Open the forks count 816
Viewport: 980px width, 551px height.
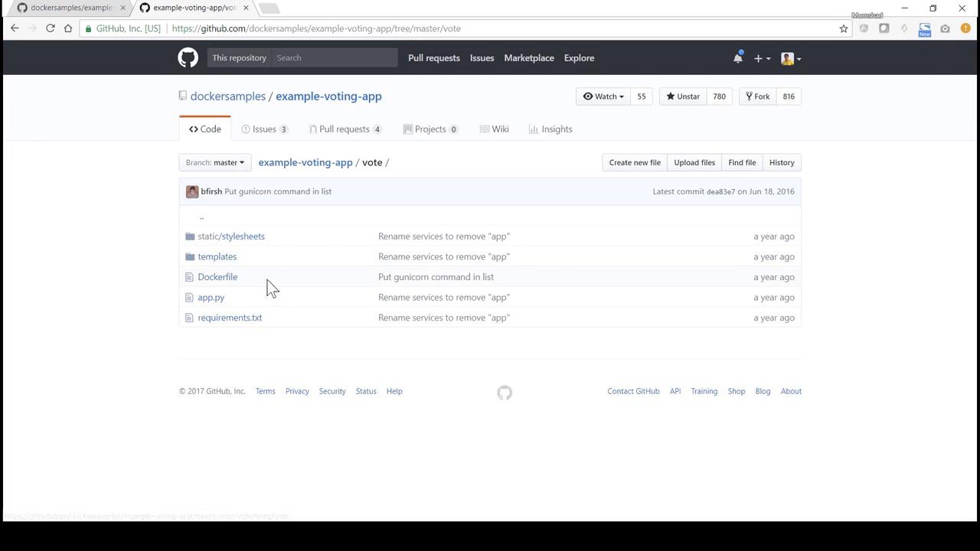[x=789, y=96]
